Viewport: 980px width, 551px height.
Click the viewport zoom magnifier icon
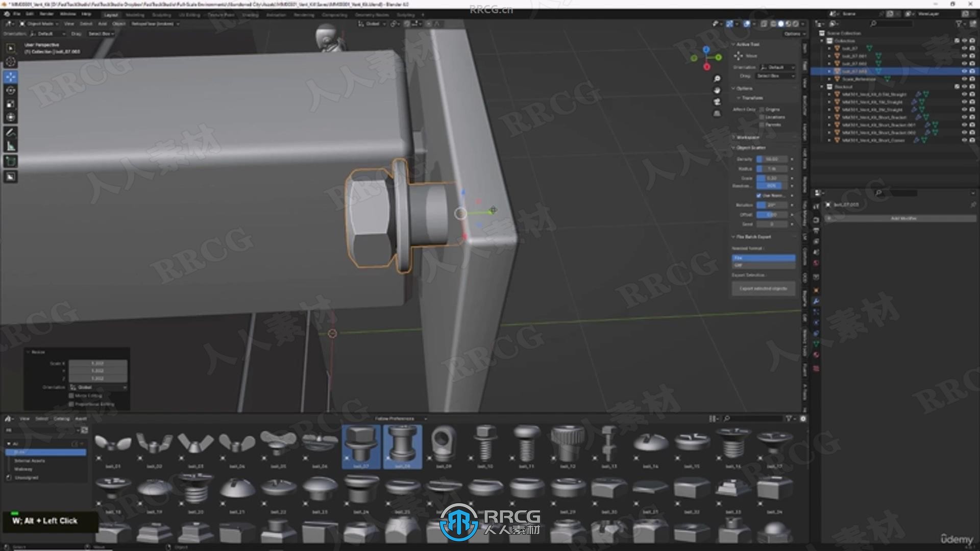pos(717,79)
